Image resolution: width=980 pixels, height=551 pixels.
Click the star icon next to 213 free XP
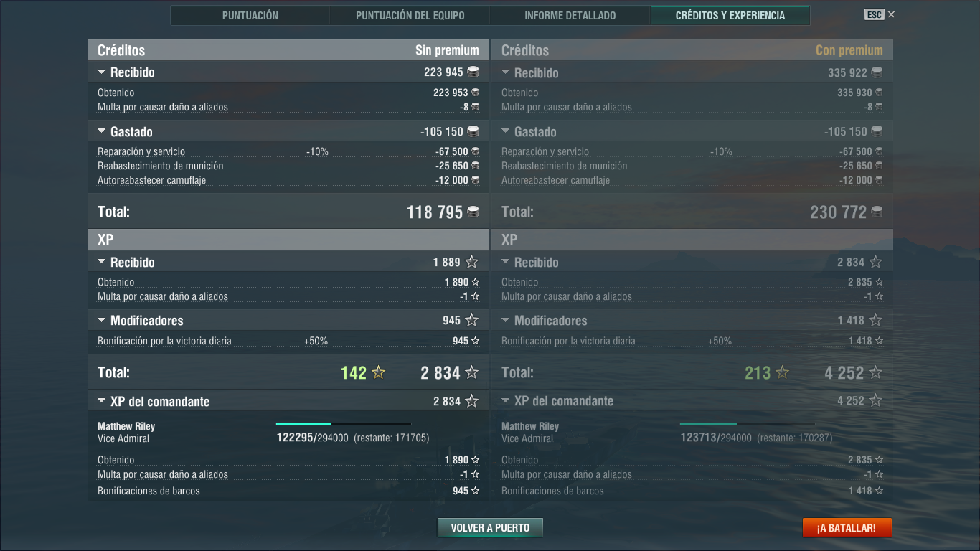[783, 372]
